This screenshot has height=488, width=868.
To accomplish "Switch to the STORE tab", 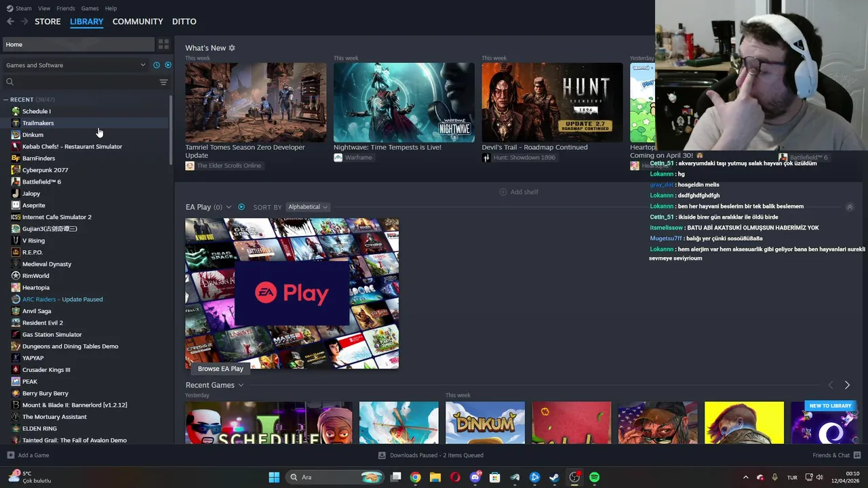I will [47, 22].
